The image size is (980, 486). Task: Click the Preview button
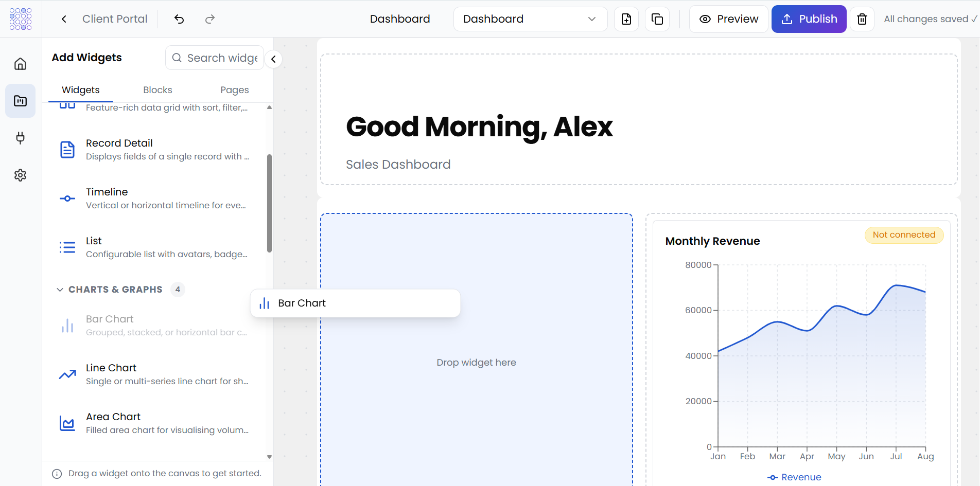[729, 19]
